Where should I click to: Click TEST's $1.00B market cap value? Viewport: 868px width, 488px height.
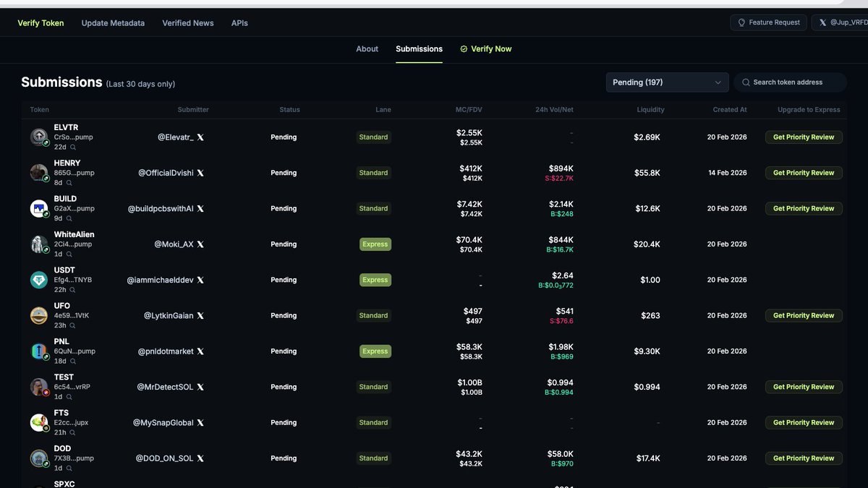(469, 382)
